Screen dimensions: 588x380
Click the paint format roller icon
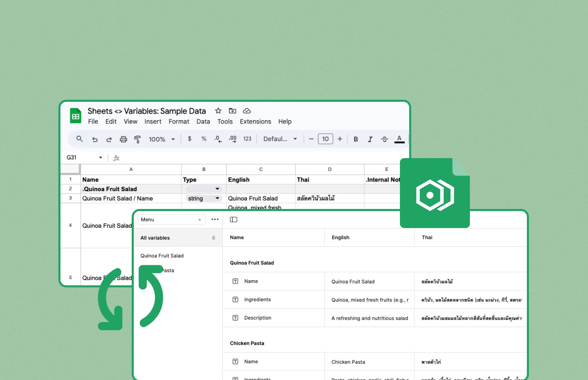tap(137, 139)
